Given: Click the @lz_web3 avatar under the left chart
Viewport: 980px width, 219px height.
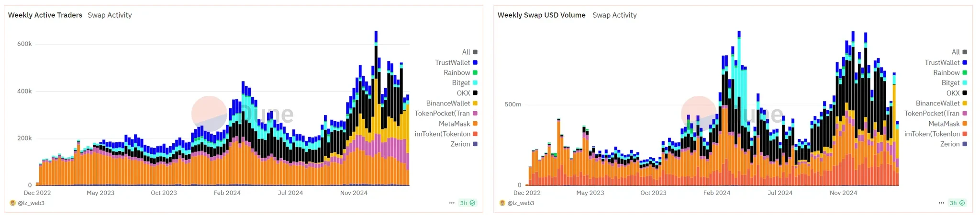Looking at the screenshot, I should coord(13,203).
